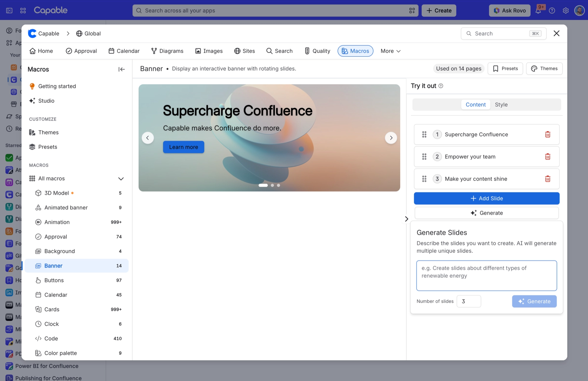Open the help question mark in top bar
Screen dimensions: 588x381
(x=552, y=11)
